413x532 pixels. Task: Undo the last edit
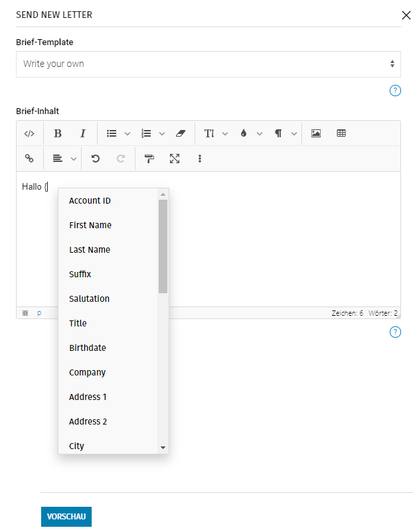96,159
